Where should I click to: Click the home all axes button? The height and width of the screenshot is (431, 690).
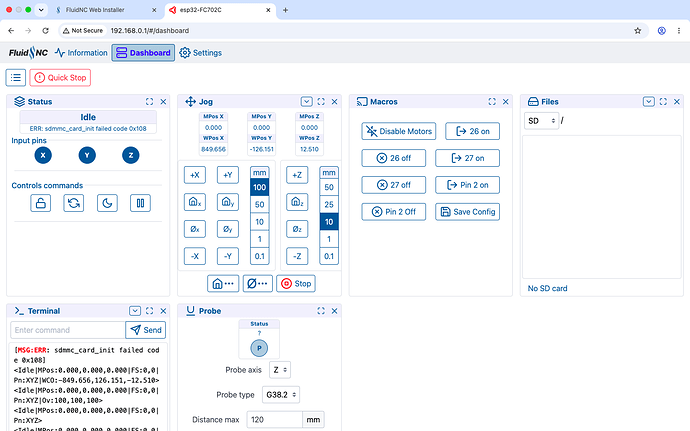click(223, 284)
